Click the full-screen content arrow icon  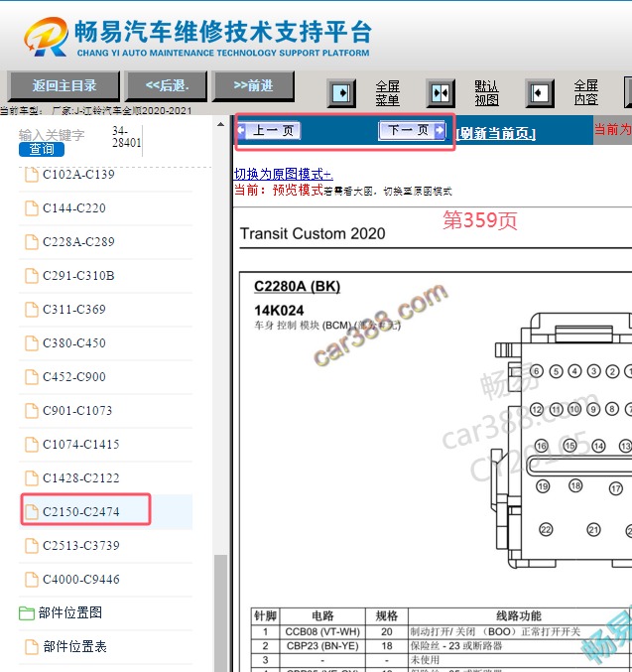point(540,93)
